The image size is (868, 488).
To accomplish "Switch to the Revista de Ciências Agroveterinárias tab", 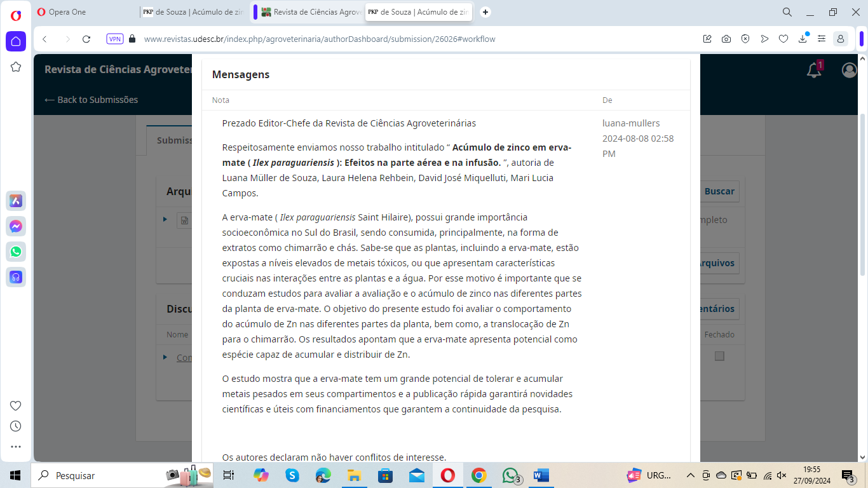I will click(x=309, y=12).
